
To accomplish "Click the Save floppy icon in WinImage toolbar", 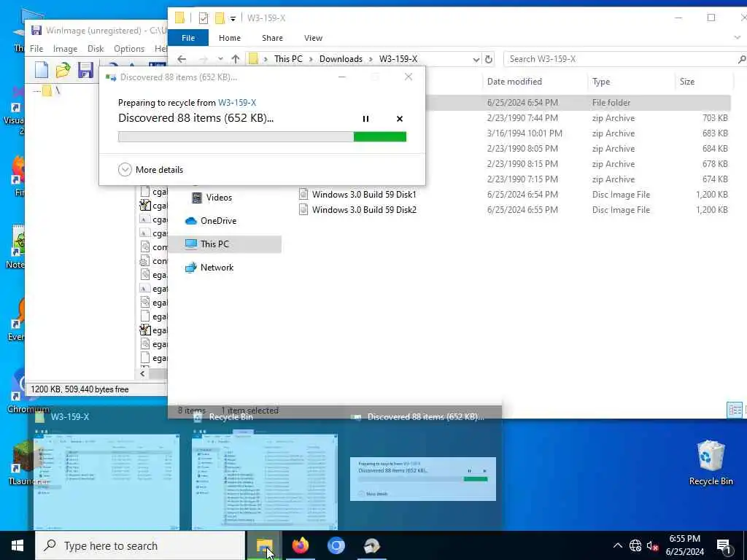I will tap(85, 70).
